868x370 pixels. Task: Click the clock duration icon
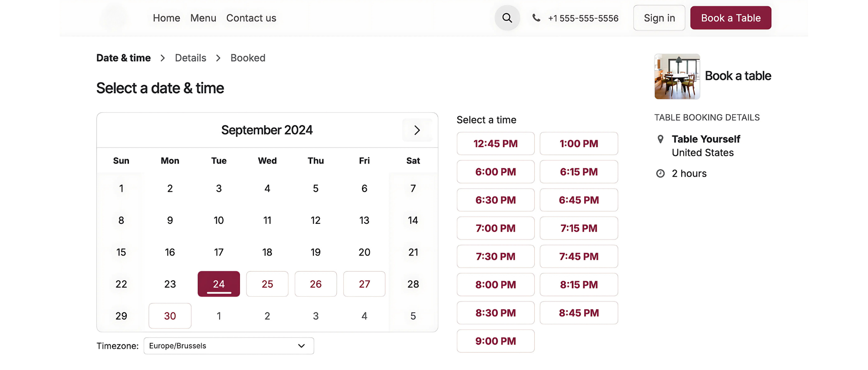pyautogui.click(x=660, y=174)
